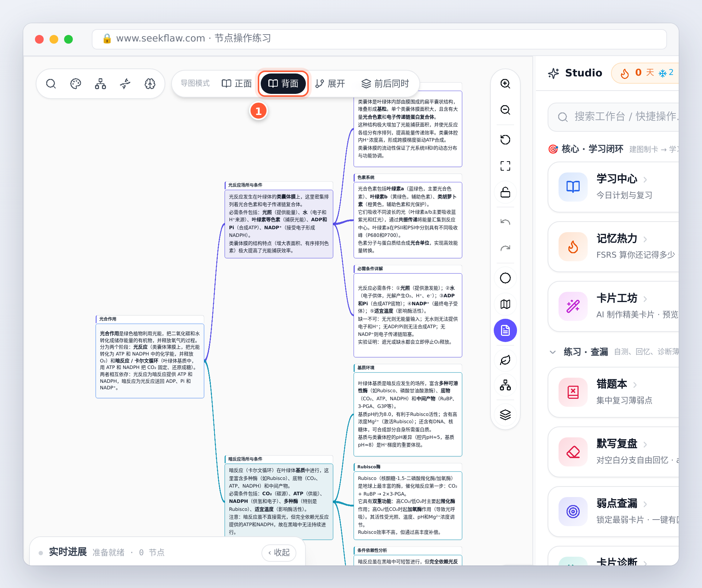
Task: Open the 卡片工坊 card
Action: pyautogui.click(x=614, y=306)
